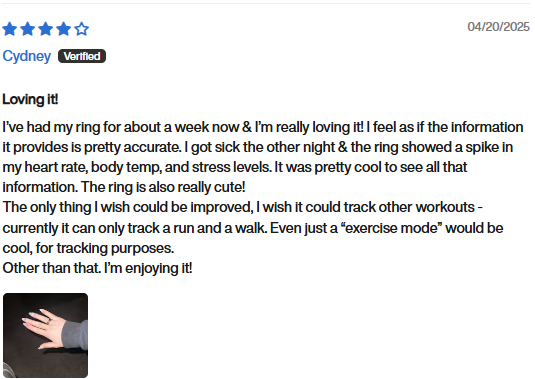Open the hand with ring photo thumbnail
This screenshot has height=379, width=535.
[x=45, y=335]
